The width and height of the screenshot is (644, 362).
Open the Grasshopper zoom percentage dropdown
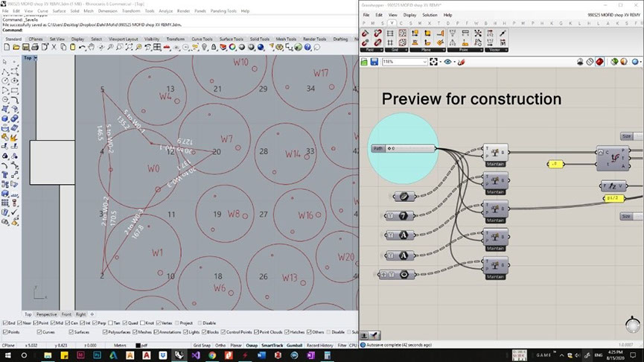[x=424, y=62]
